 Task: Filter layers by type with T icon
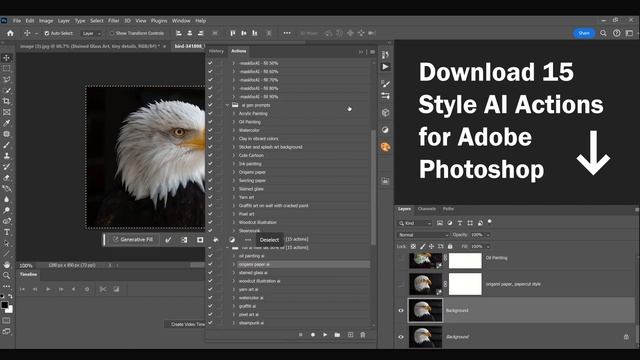point(460,223)
